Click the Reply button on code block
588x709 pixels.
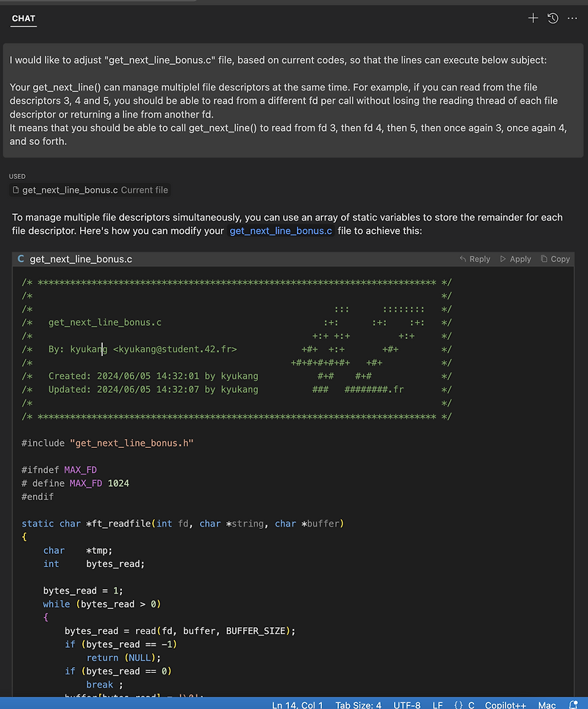475,259
